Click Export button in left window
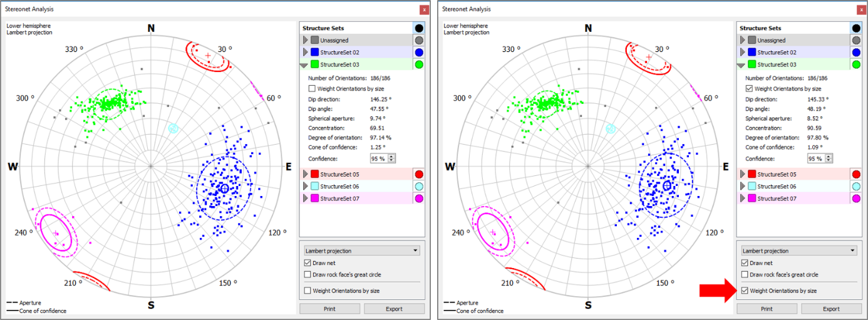 394,309
